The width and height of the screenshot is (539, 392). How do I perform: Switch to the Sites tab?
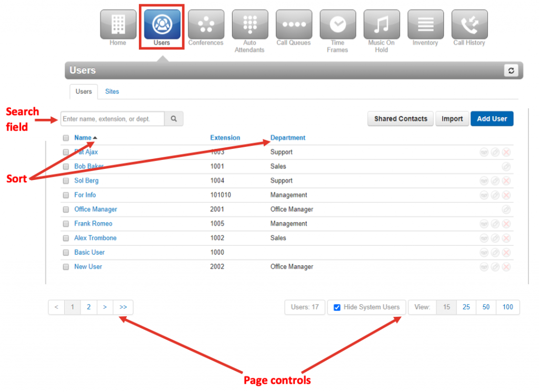(112, 92)
